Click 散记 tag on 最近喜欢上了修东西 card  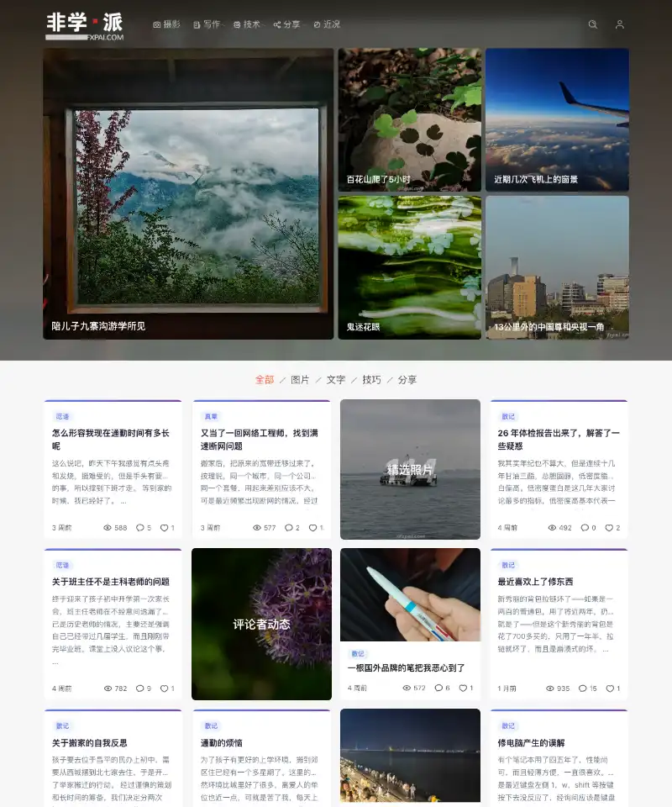point(508,565)
